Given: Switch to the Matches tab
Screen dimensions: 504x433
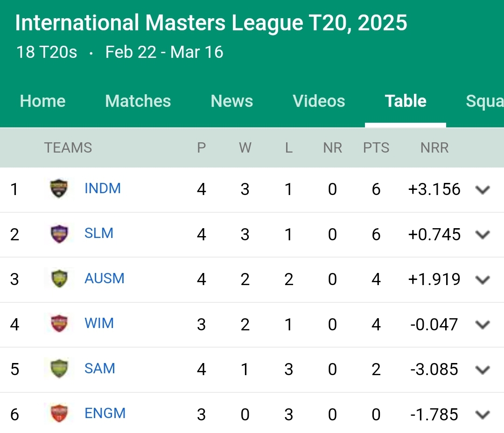Looking at the screenshot, I should pos(138,101).
